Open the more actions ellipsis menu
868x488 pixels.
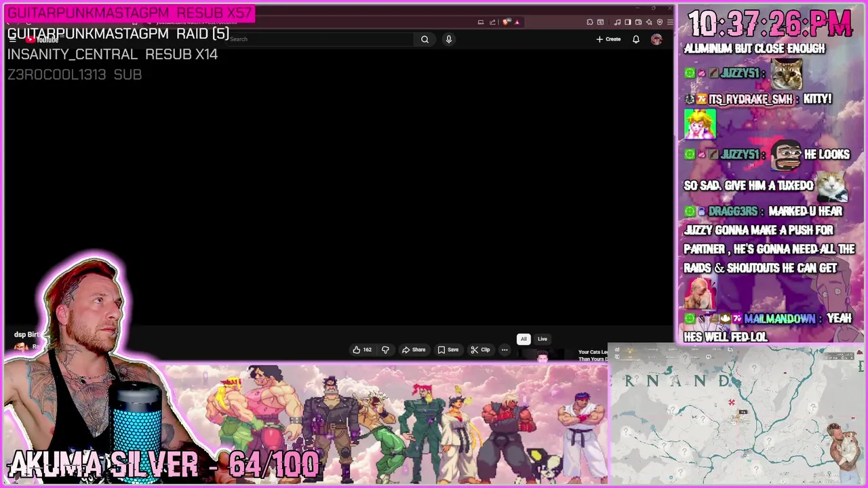pyautogui.click(x=505, y=350)
